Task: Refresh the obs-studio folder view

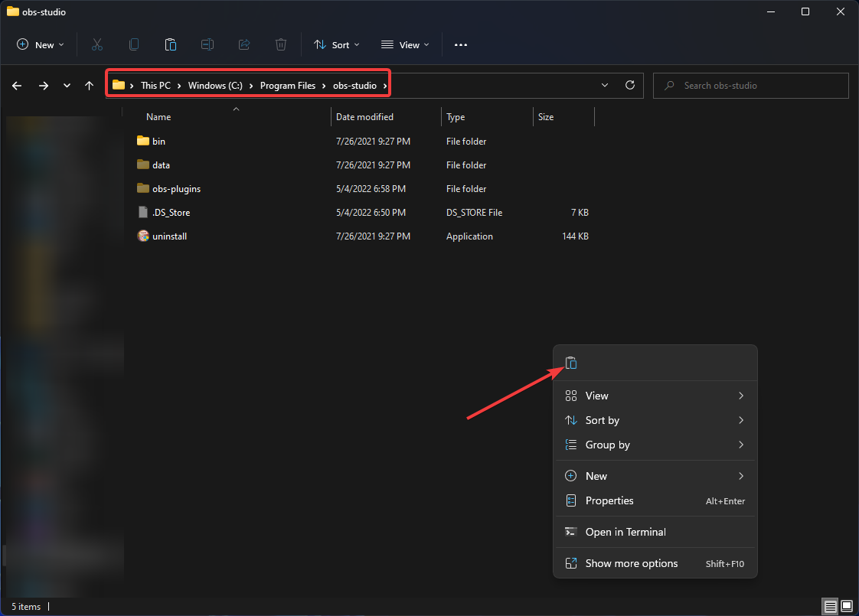Action: [x=630, y=85]
